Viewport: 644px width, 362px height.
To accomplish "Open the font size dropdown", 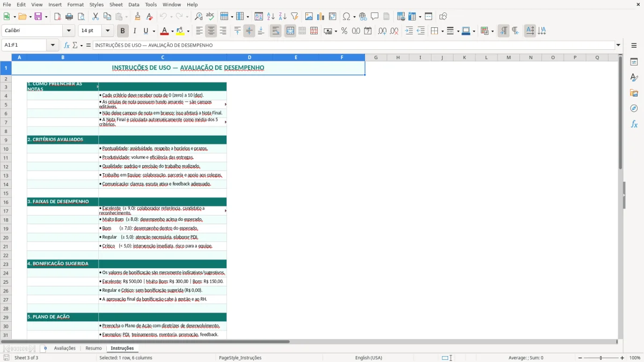I will 108,31.
